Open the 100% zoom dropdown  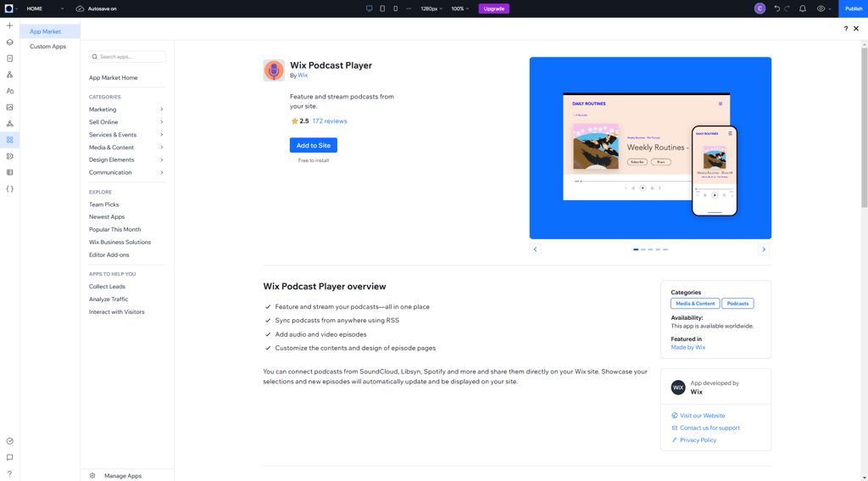460,8
